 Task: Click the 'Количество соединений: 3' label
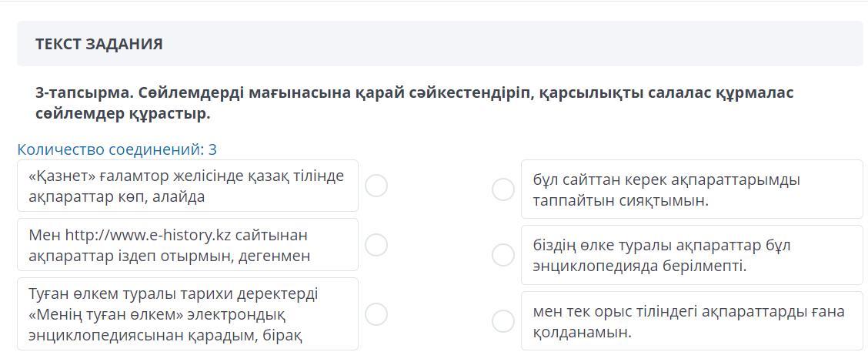coord(117,149)
